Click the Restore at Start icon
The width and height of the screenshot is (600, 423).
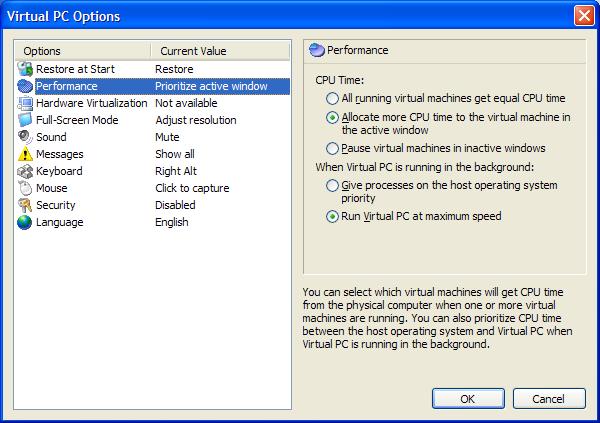pyautogui.click(x=25, y=69)
